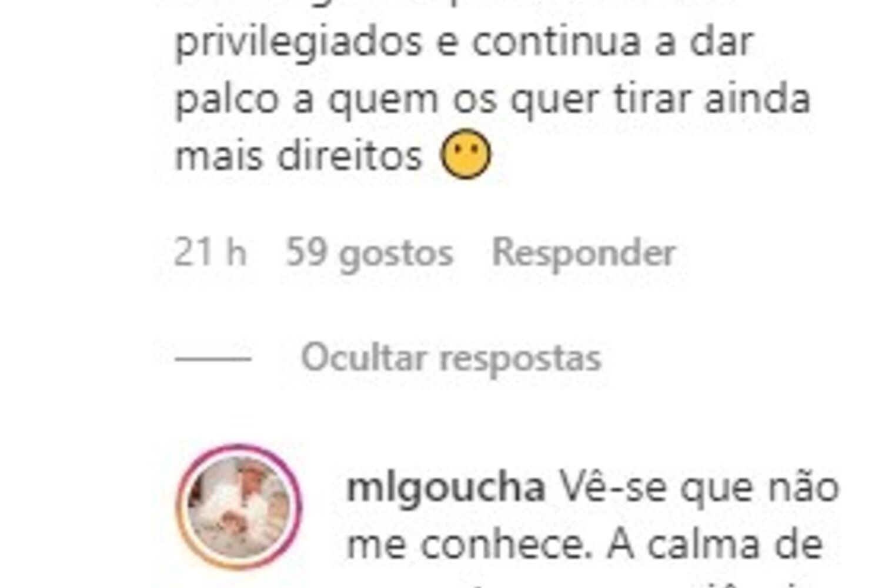The image size is (882, 588).
Task: Reply to comment using Responder
Action: [x=583, y=253]
